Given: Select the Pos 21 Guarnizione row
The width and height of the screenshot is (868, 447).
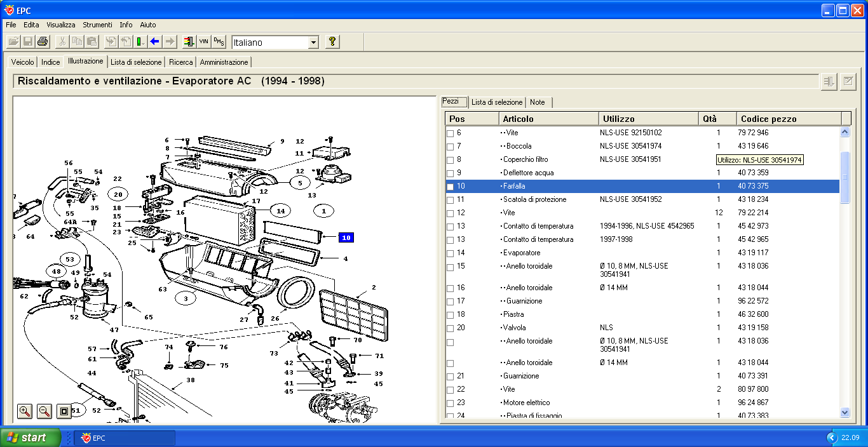Looking at the screenshot, I should click(x=642, y=377).
